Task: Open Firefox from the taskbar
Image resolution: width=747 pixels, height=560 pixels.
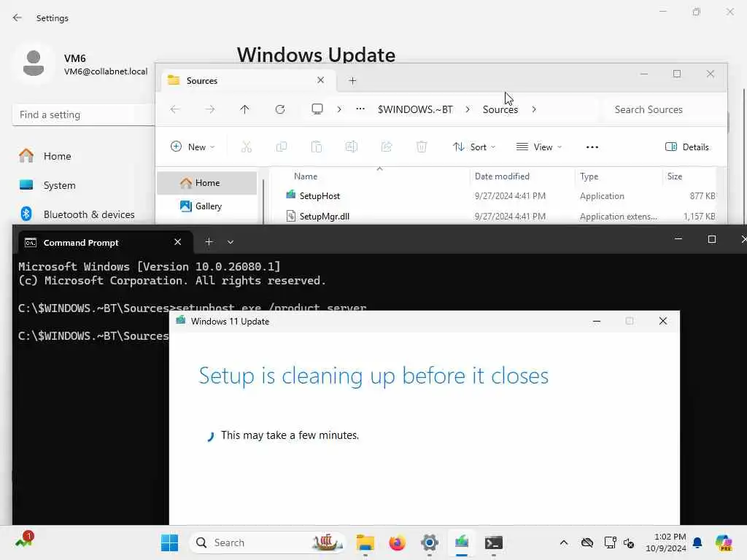Action: pyautogui.click(x=398, y=542)
